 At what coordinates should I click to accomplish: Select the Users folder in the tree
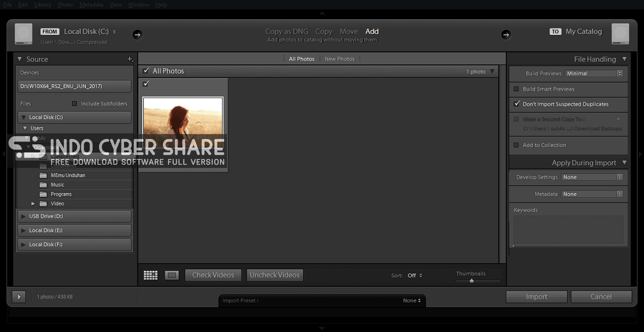pos(37,128)
